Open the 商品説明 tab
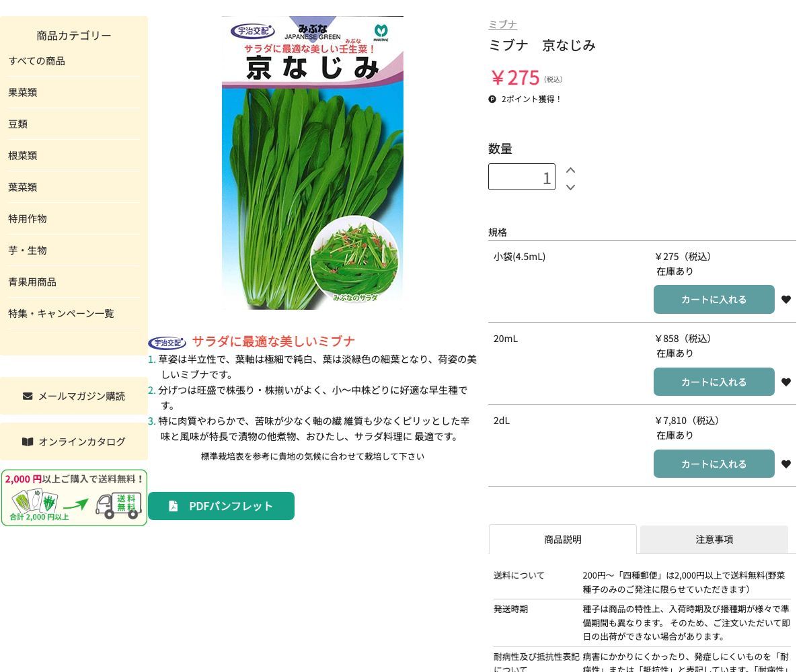The height and width of the screenshot is (672, 807). (x=563, y=539)
